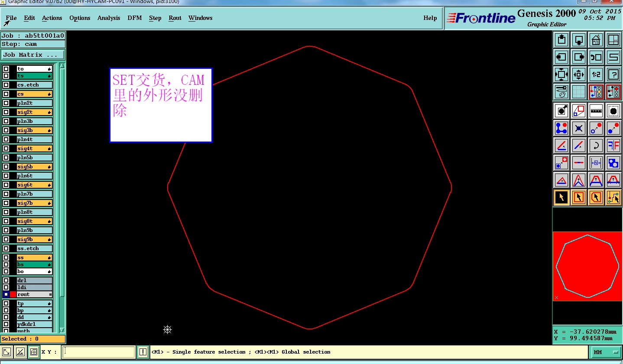Select the net selection arrow tool
Viewport: 623px width, 364px height.
tap(613, 197)
